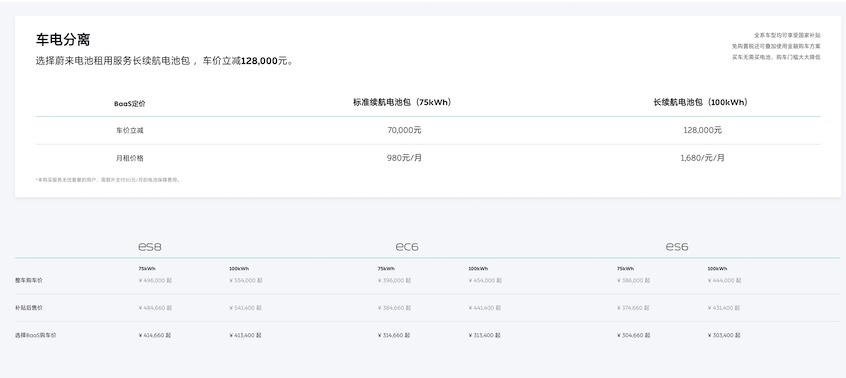Click the ES8 75kWh column label
The image size is (846, 378).
pyautogui.click(x=147, y=269)
